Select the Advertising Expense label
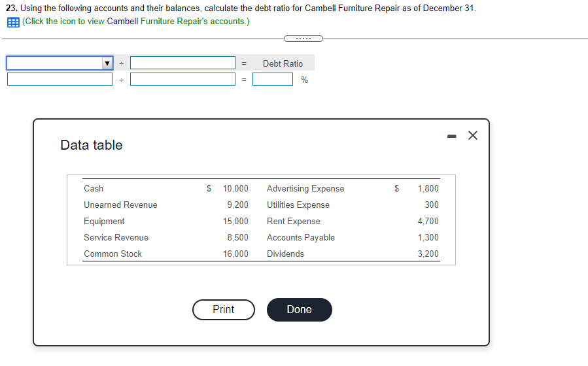This screenshot has height=366, width=588. (x=305, y=188)
